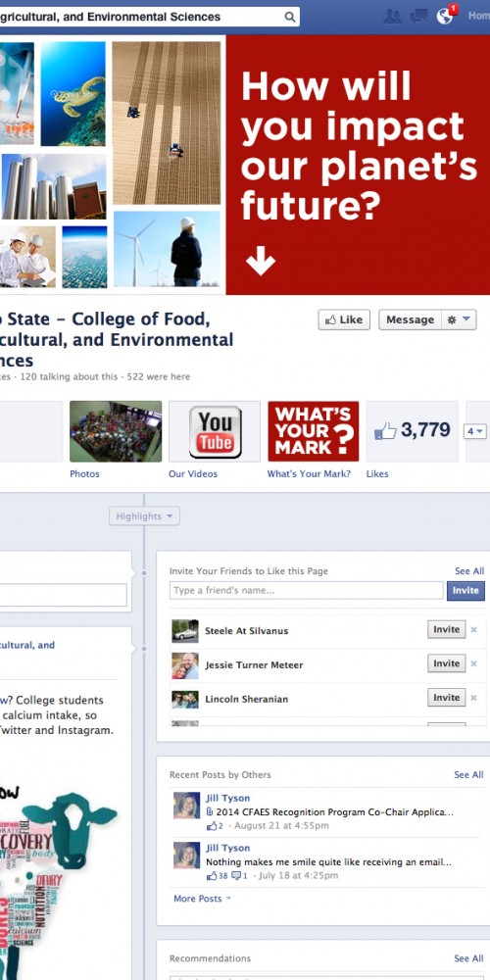Send a message via Message button
Screen dimensions: 490x980
pyautogui.click(x=410, y=319)
